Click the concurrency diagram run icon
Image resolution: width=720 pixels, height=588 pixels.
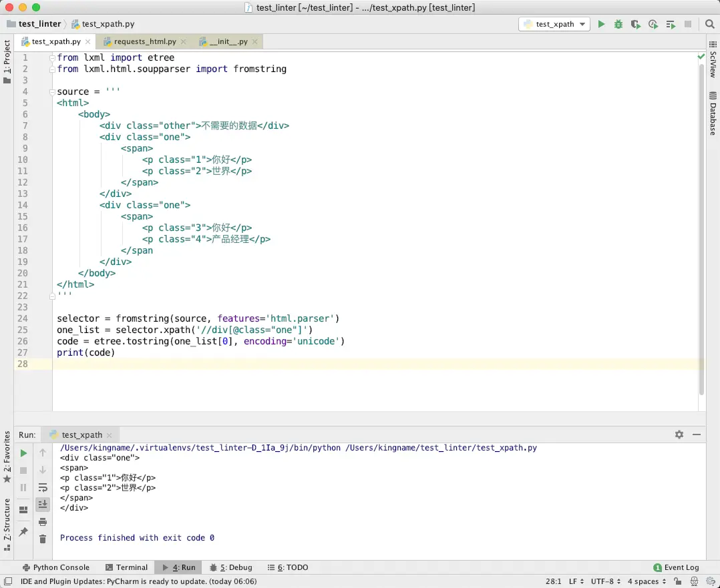[671, 24]
